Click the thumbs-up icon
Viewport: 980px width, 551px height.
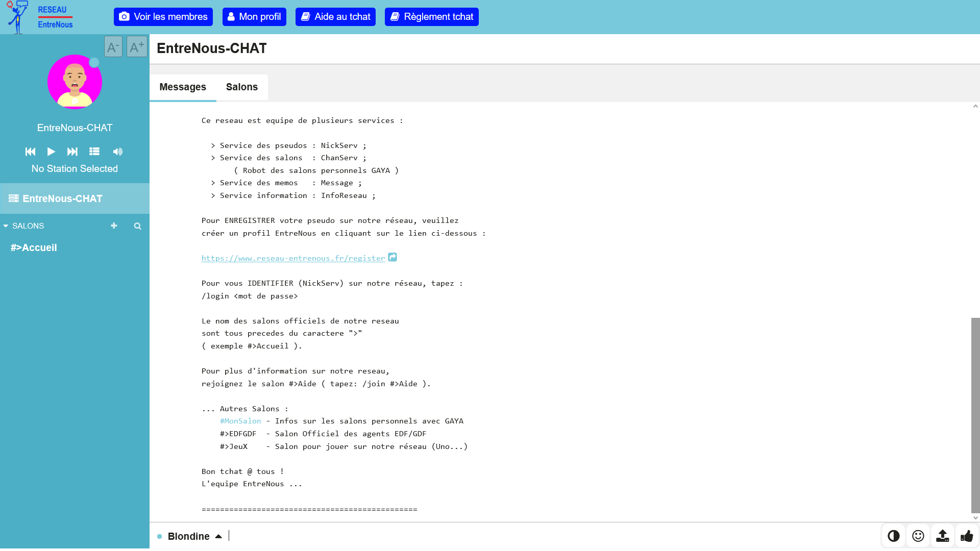coord(967,536)
